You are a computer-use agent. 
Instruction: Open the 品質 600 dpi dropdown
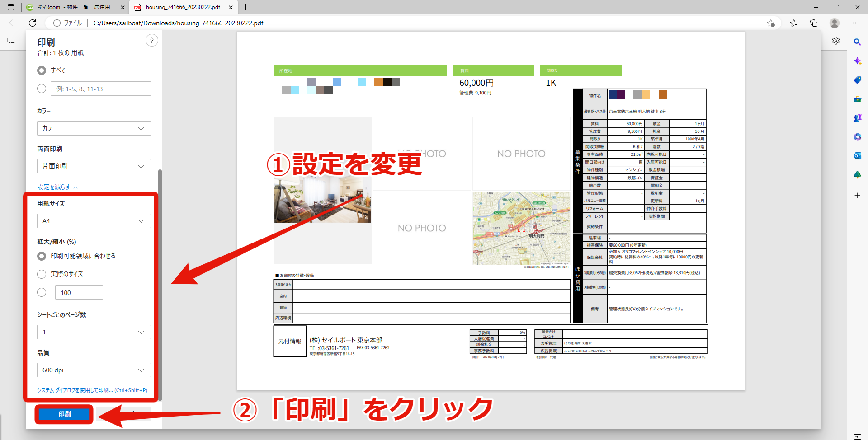[x=94, y=370]
